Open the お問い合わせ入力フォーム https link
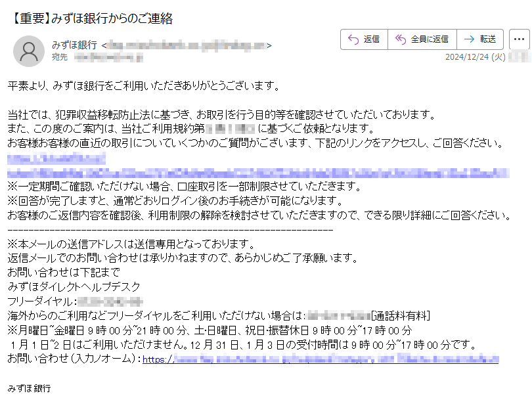Image resolution: width=532 pixels, height=402 pixels. point(321,359)
